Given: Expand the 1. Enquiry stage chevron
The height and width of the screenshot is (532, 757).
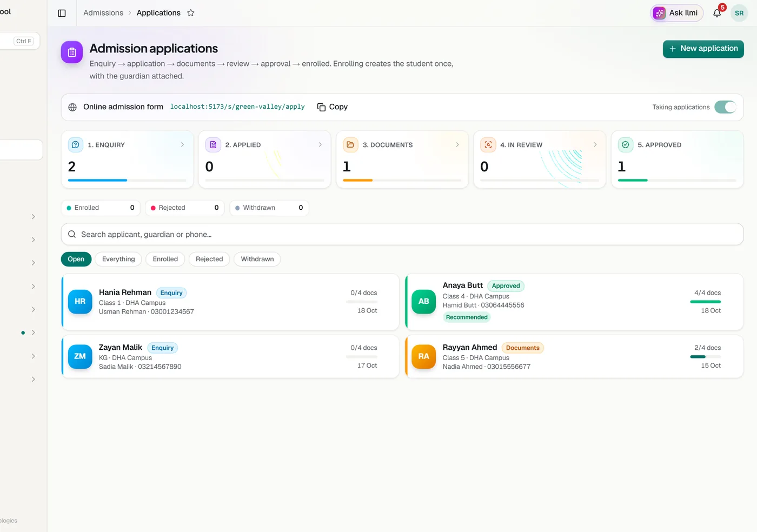Looking at the screenshot, I should [182, 145].
